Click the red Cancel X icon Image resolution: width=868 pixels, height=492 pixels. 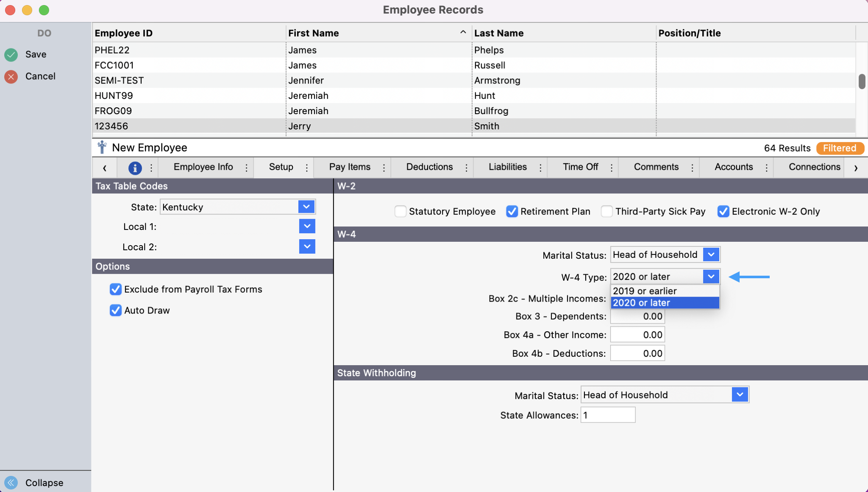pyautogui.click(x=11, y=76)
